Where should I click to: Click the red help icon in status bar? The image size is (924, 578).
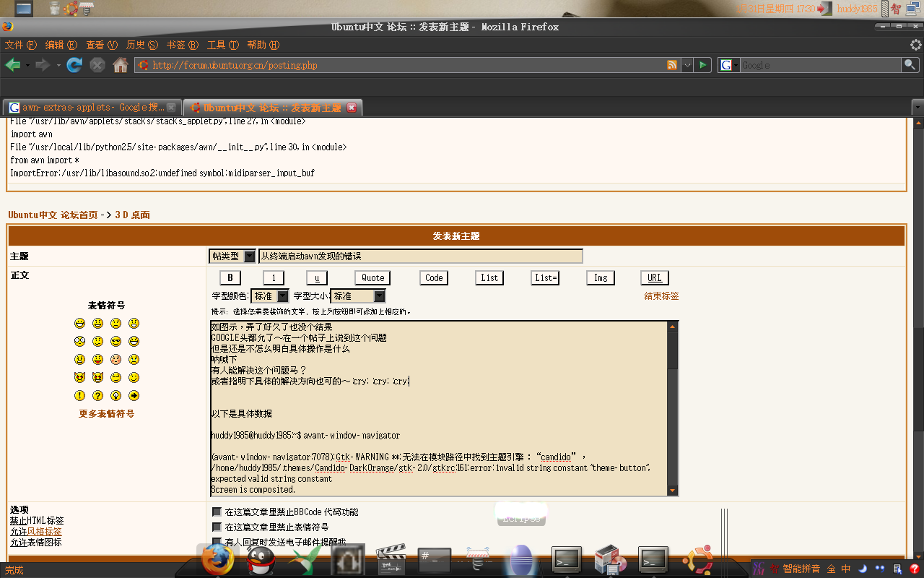click(x=914, y=569)
